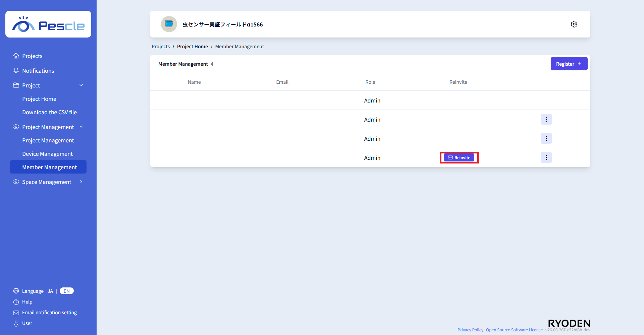644x335 pixels.
Task: Open the Space Management section
Action: click(x=47, y=182)
